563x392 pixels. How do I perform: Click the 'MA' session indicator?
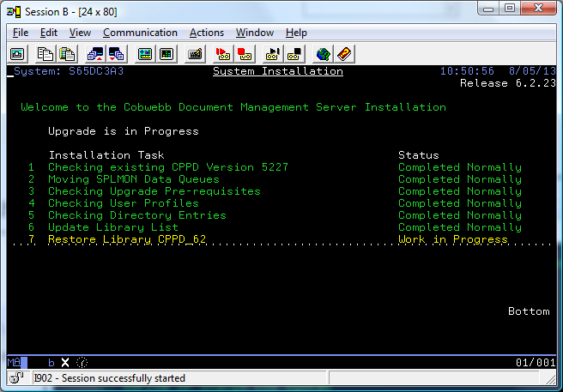tap(14, 362)
